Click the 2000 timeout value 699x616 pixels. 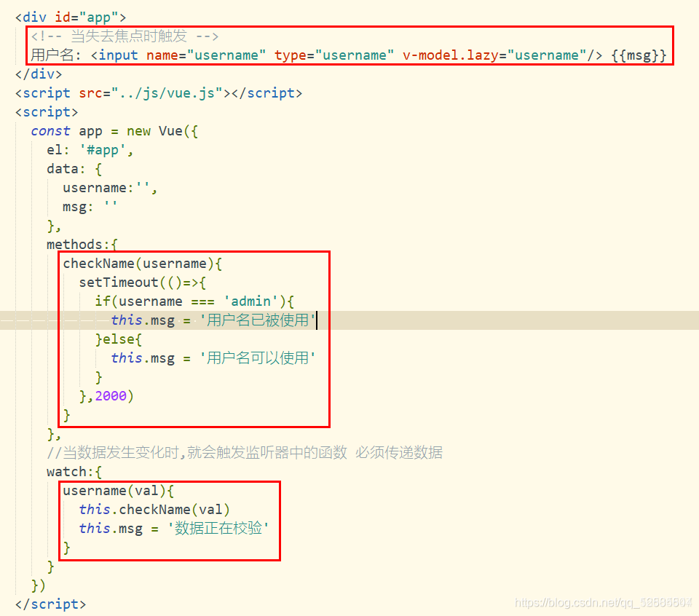pos(111,396)
